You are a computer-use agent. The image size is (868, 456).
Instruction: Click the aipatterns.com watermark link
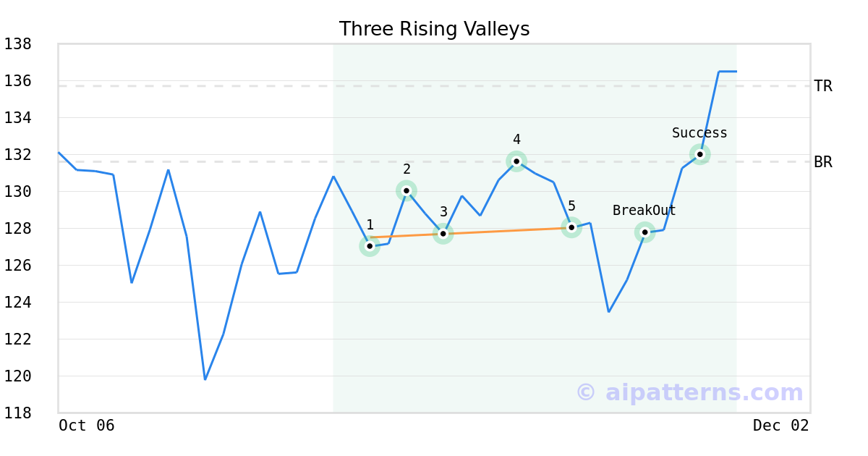point(689,392)
